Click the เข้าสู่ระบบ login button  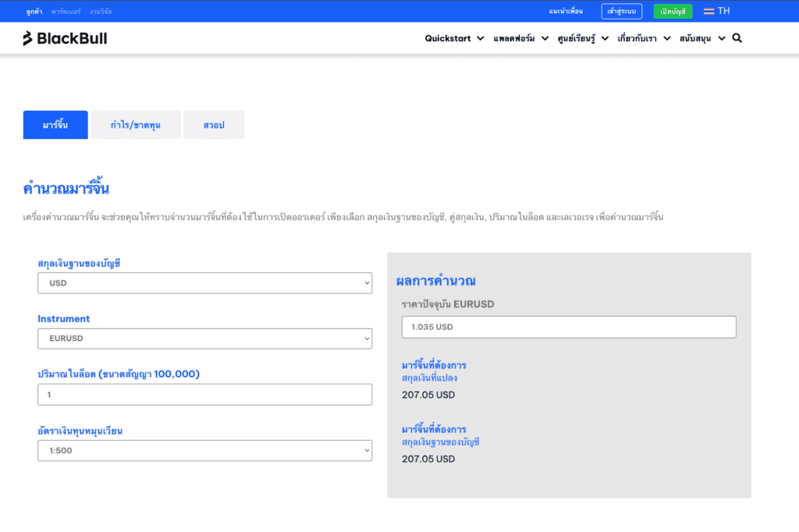pyautogui.click(x=621, y=12)
